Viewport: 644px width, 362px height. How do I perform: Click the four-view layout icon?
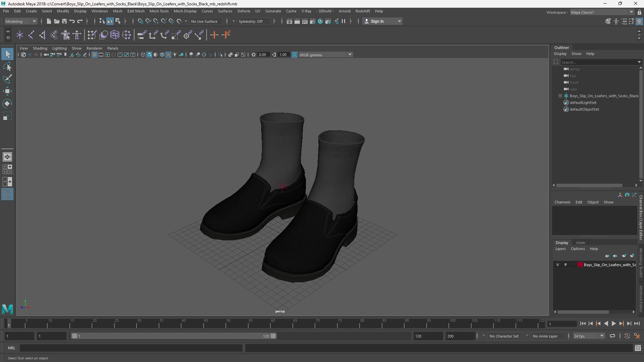pos(7,169)
